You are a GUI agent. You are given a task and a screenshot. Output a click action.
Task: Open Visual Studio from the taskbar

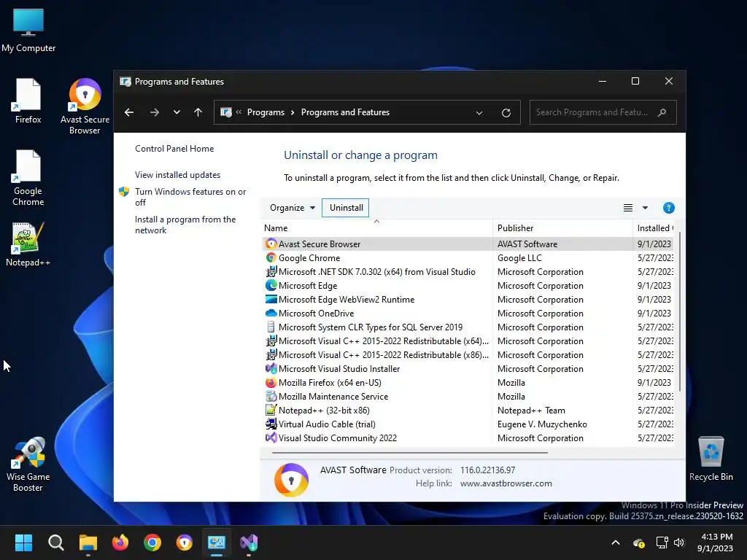(x=249, y=542)
